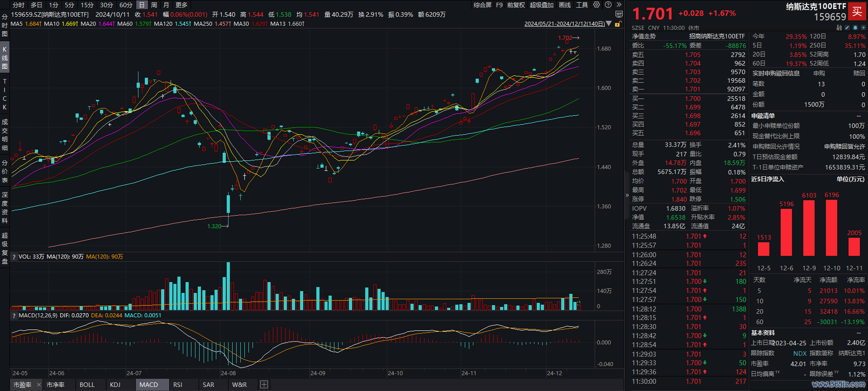Viewport: 868px width, 391px height.
Task: Click the 2024/05/21-2024/12/12 date range link
Action: (564, 24)
